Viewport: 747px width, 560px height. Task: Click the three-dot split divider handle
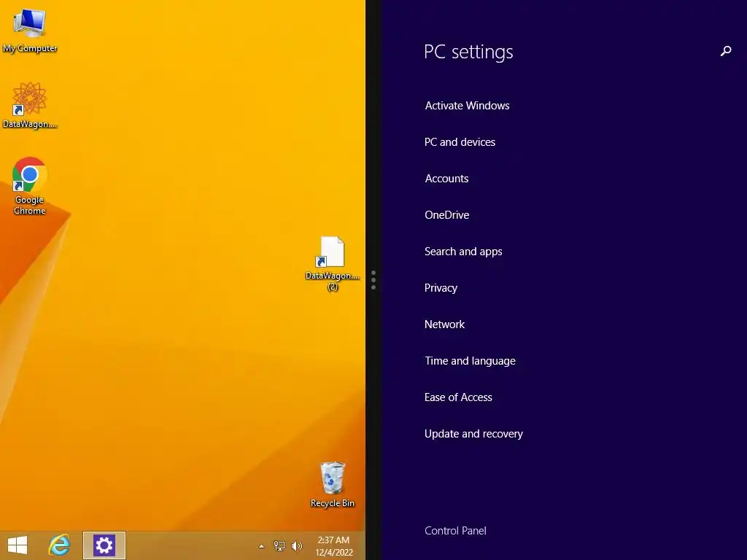(x=373, y=280)
